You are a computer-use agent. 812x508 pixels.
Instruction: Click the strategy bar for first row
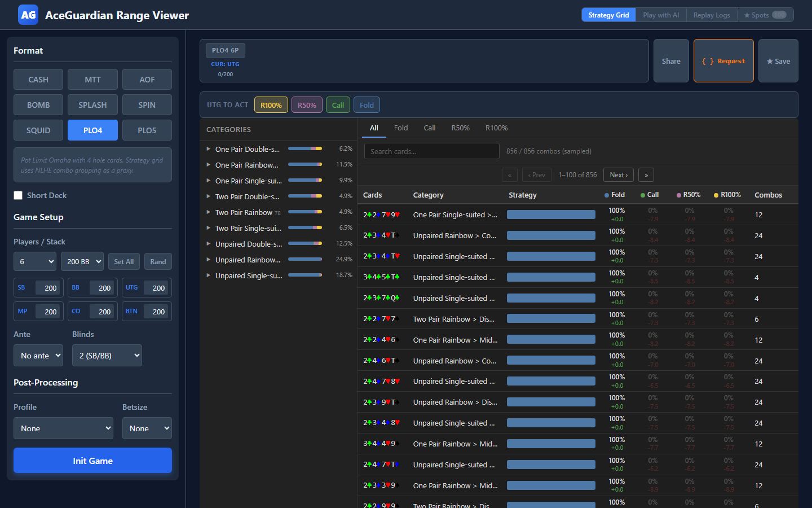click(x=551, y=214)
